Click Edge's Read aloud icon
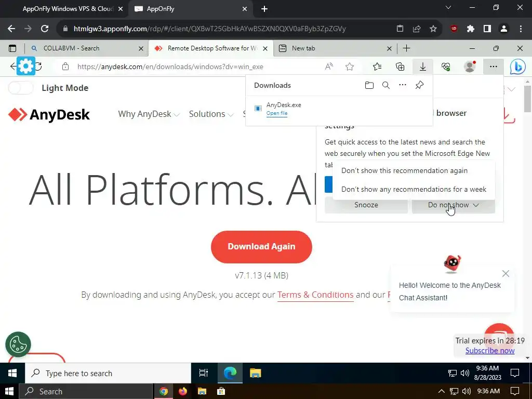The image size is (532, 399). pyautogui.click(x=329, y=67)
